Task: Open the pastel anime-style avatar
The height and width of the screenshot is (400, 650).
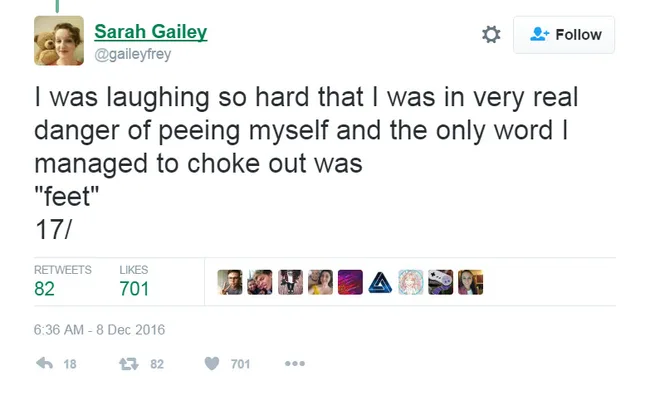Action: pyautogui.click(x=410, y=282)
